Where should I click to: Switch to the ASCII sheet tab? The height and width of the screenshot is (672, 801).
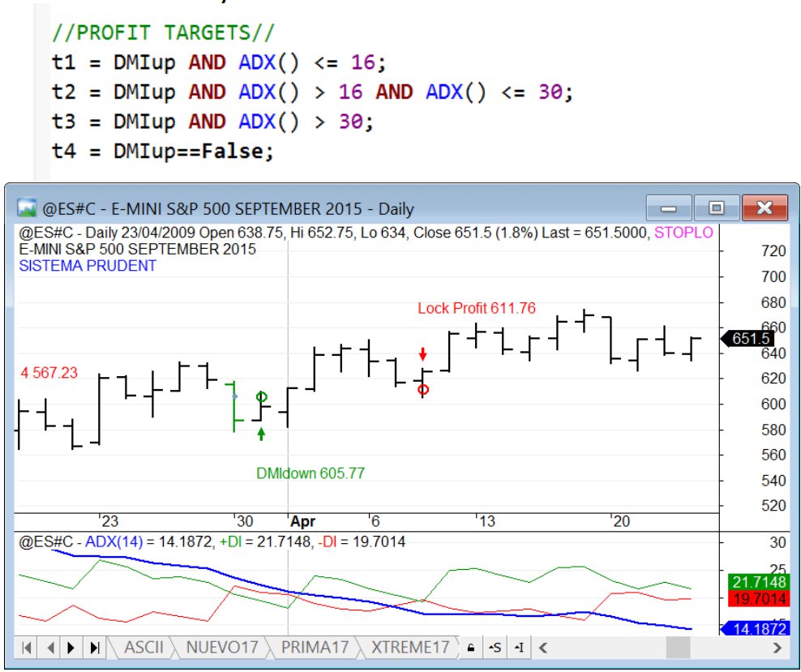(143, 647)
